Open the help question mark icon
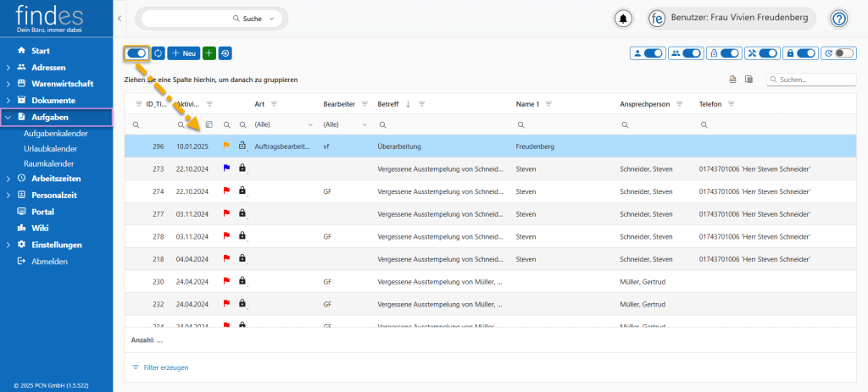868x392 pixels. (x=839, y=19)
